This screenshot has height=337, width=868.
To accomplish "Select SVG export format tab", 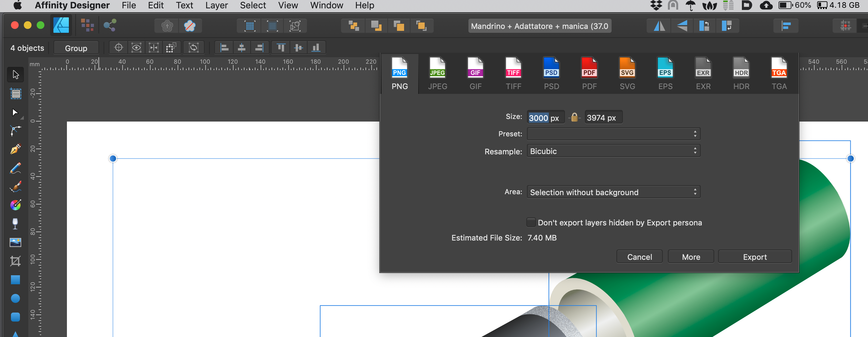I will (627, 74).
